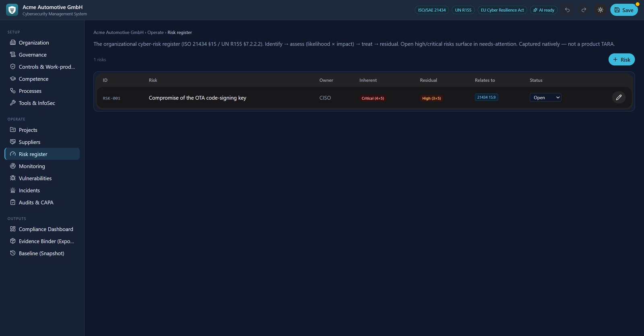Click the ID column header
Viewport: 644px width, 336px height.
[105, 80]
